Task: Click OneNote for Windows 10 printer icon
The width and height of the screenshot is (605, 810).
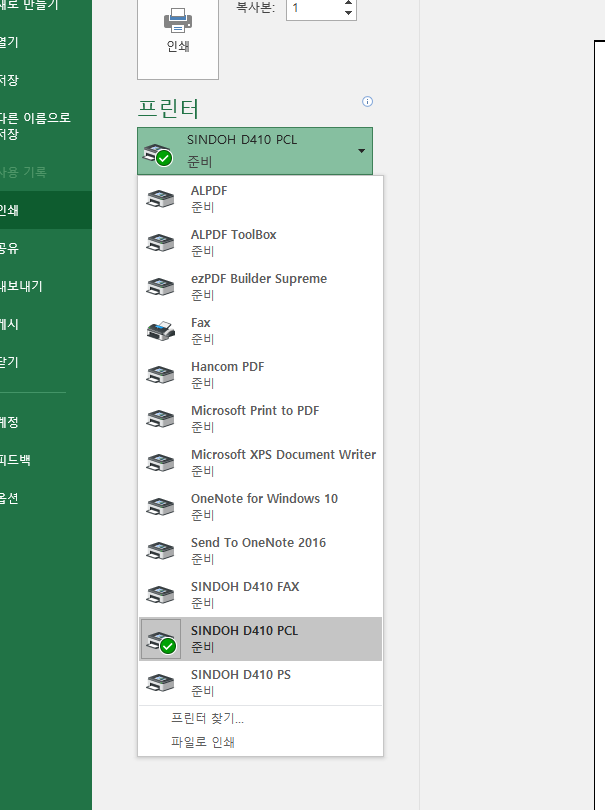Action: pos(160,506)
